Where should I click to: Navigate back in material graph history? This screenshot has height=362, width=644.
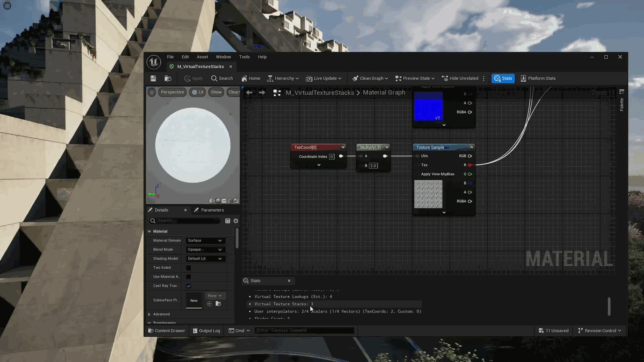[249, 93]
